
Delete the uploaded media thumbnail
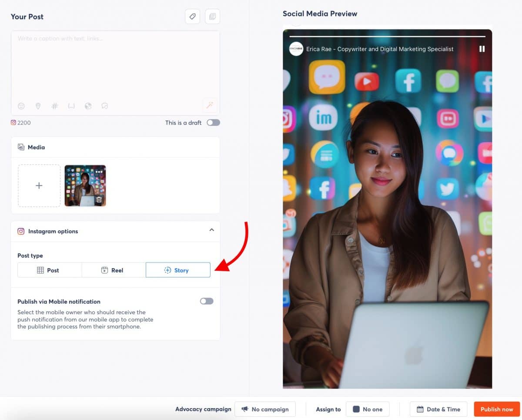(x=99, y=199)
